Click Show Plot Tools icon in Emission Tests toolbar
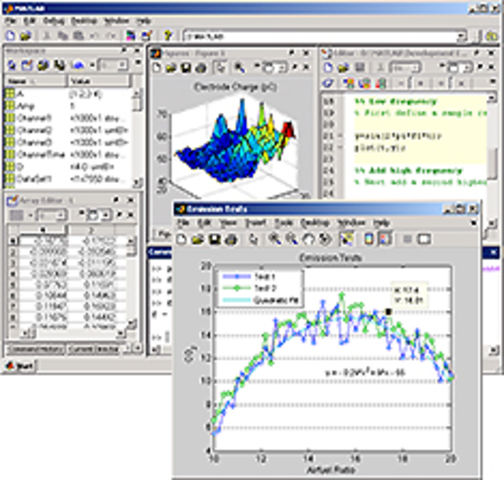Screen dimensions: 504x480 pyautogui.click(x=424, y=239)
